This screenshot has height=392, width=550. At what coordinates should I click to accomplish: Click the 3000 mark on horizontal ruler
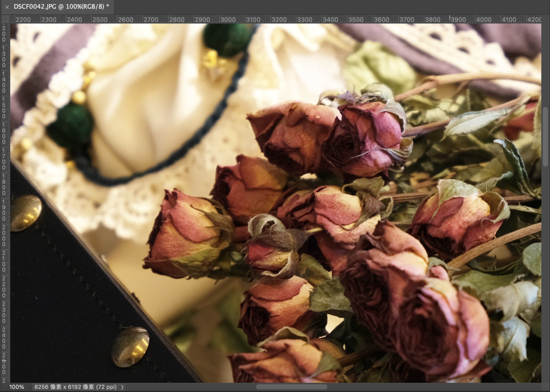pyautogui.click(x=228, y=19)
